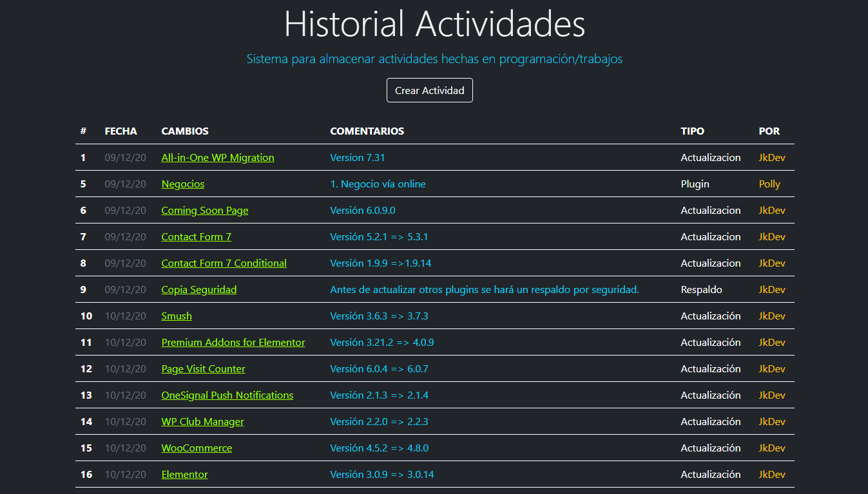Click date 10/12/20 in row 16
The width and height of the screenshot is (868, 494).
[x=126, y=475]
